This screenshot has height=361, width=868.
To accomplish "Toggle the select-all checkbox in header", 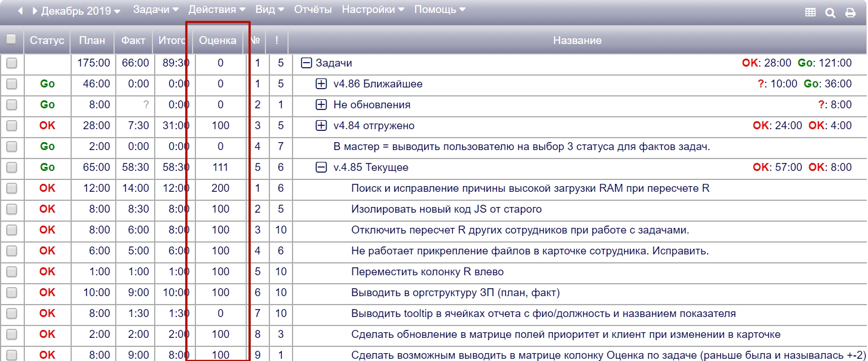I will (x=11, y=39).
